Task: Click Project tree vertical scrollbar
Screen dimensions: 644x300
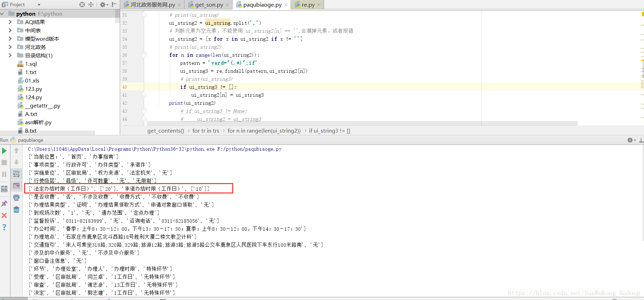Action: (118, 16)
